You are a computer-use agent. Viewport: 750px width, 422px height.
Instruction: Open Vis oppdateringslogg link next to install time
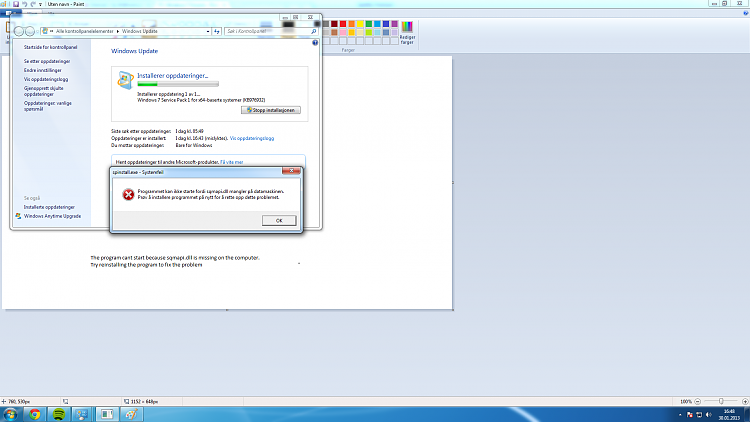tap(252, 138)
